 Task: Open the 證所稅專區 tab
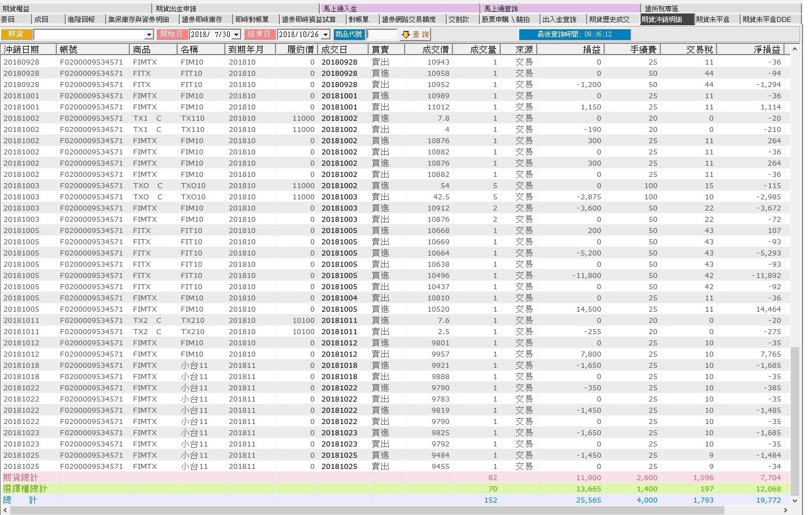coord(721,8)
